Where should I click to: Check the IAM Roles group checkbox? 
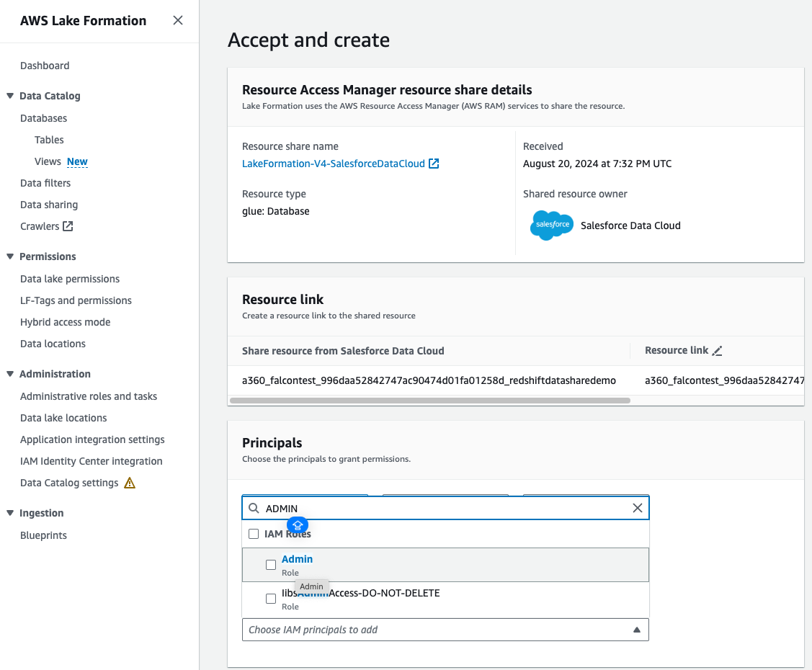254,534
